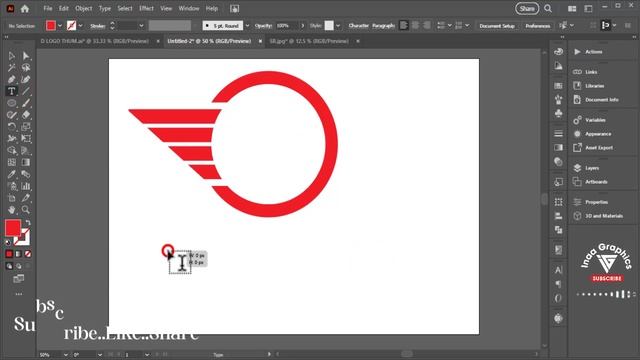Toggle right text alignment
This screenshot has width=640, height=360.
(427, 25)
